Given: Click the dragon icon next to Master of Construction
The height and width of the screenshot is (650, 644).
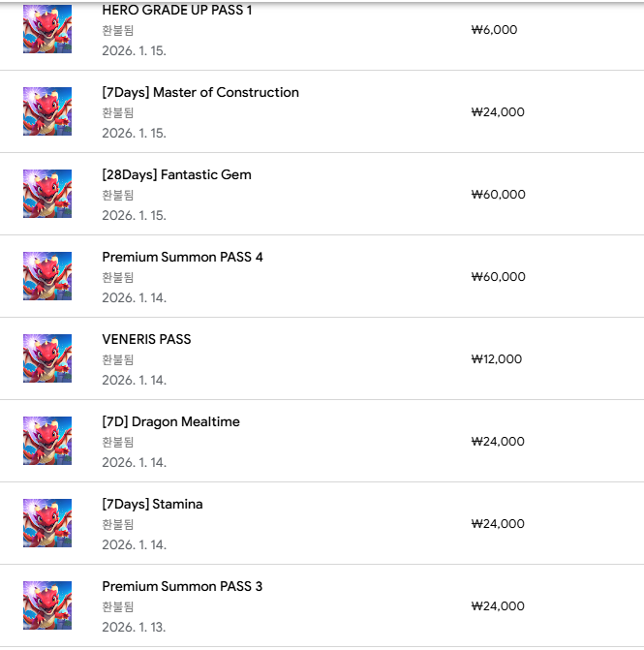Looking at the screenshot, I should pos(47,111).
